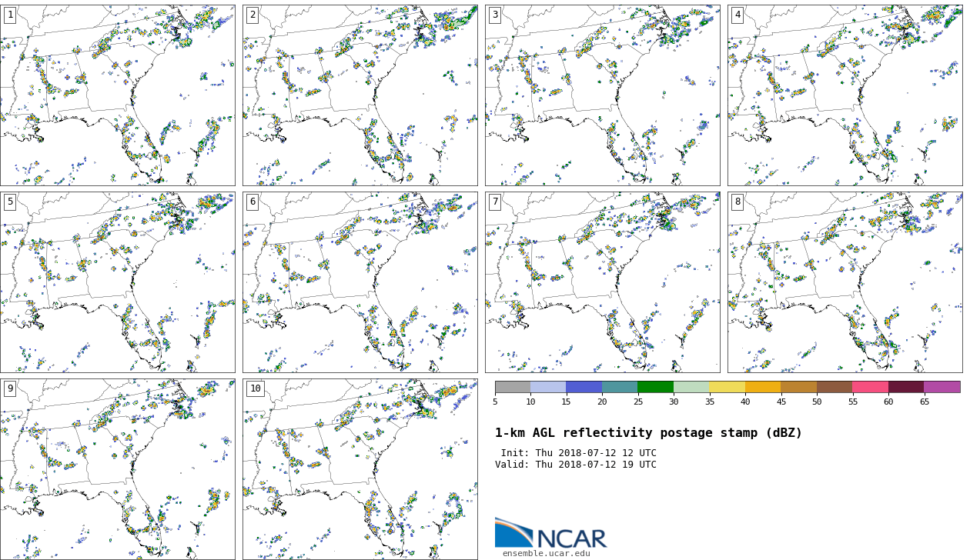Select ensemble member 1 map panel

pos(118,95)
